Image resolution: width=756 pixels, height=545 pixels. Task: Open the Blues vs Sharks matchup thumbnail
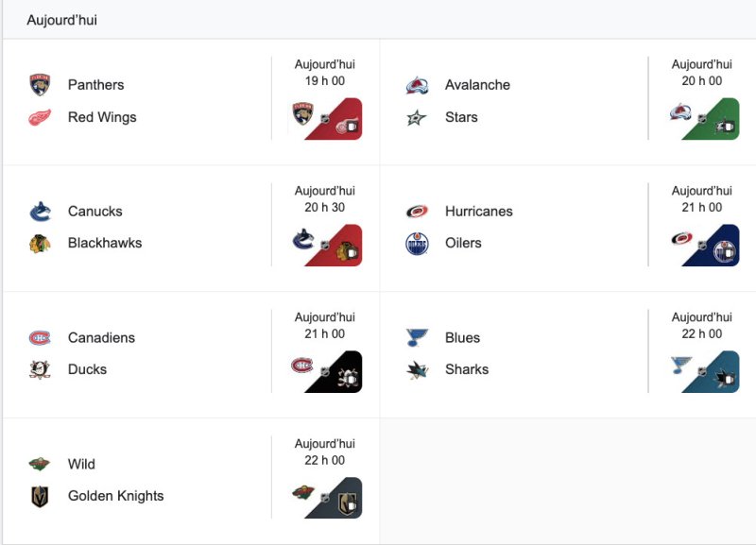click(x=703, y=371)
